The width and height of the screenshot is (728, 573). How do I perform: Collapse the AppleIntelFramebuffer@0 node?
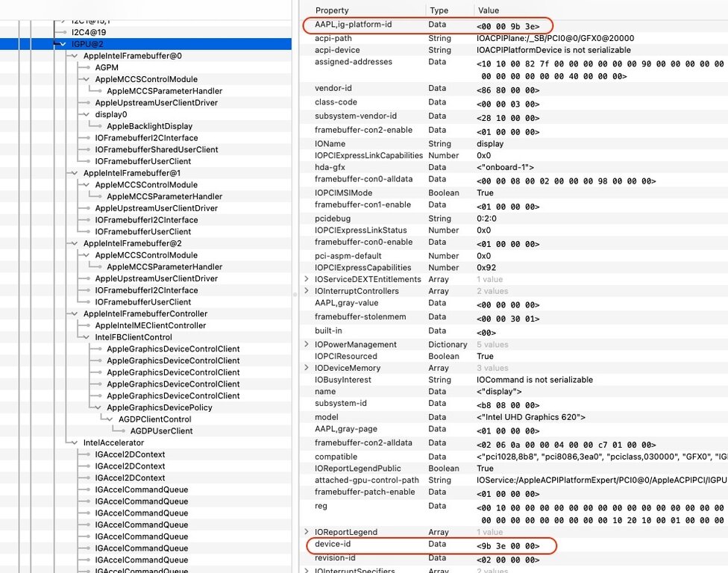[x=75, y=56]
